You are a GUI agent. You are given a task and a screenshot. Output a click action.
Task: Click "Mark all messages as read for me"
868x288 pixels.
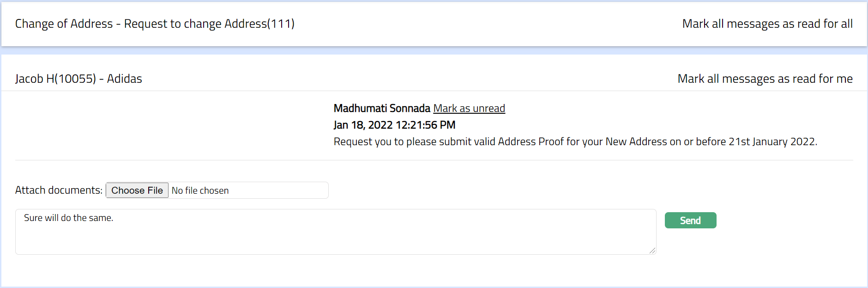coord(765,79)
